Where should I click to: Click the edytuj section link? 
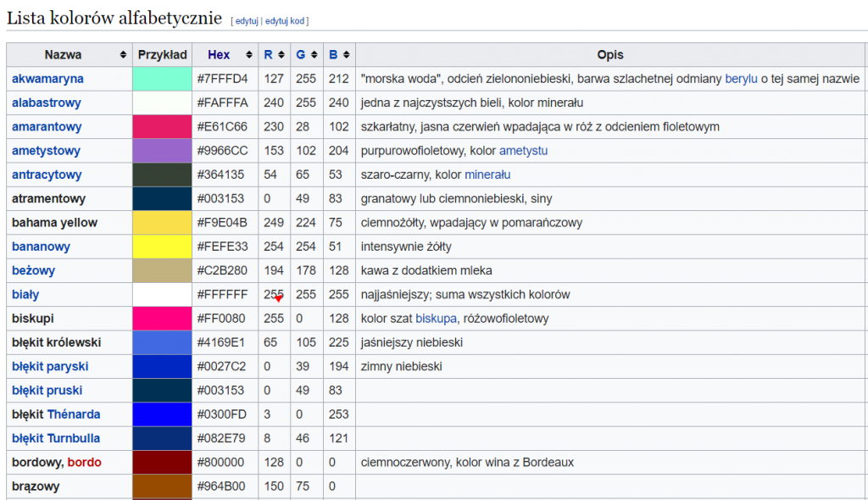point(247,21)
